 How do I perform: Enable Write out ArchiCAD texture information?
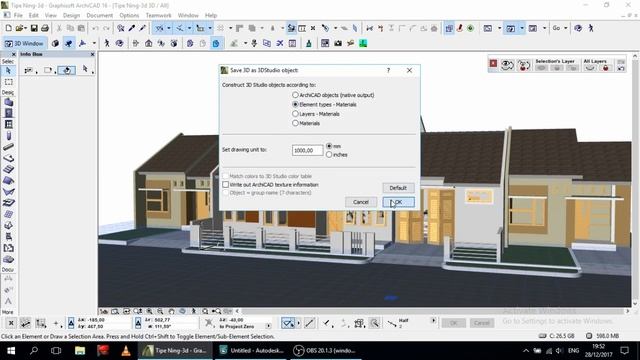tap(225, 184)
